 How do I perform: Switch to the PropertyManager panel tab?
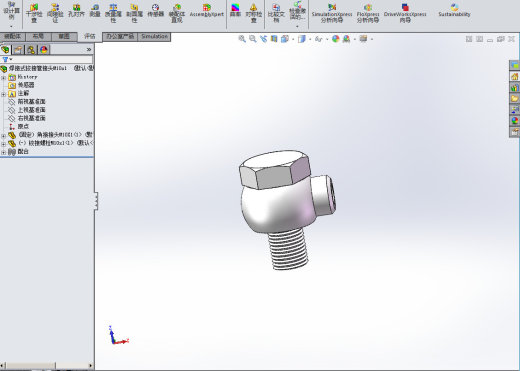[x=18, y=50]
